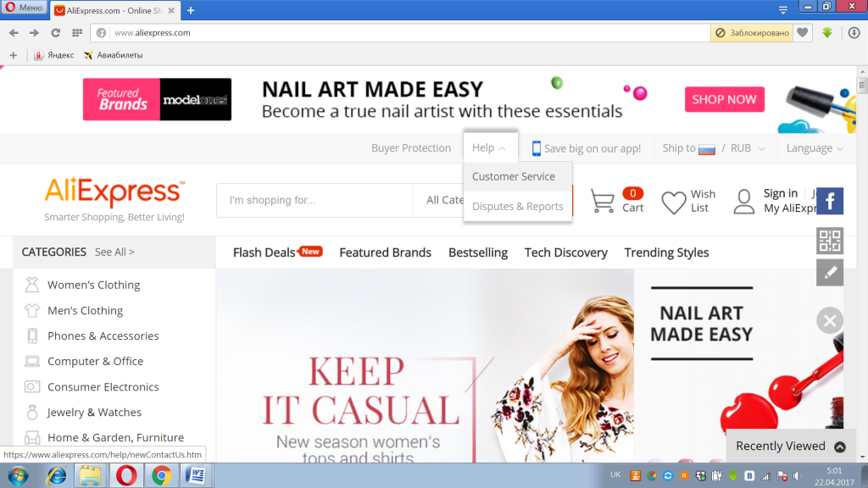Screen dimensions: 868x488
Task: Open the Bestselling tab
Action: click(478, 252)
